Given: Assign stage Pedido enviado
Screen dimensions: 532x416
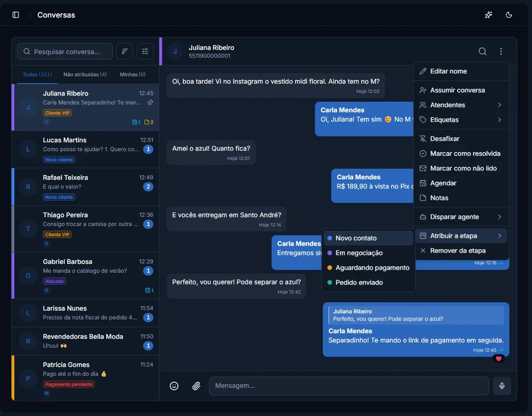Looking at the screenshot, I should [369, 282].
